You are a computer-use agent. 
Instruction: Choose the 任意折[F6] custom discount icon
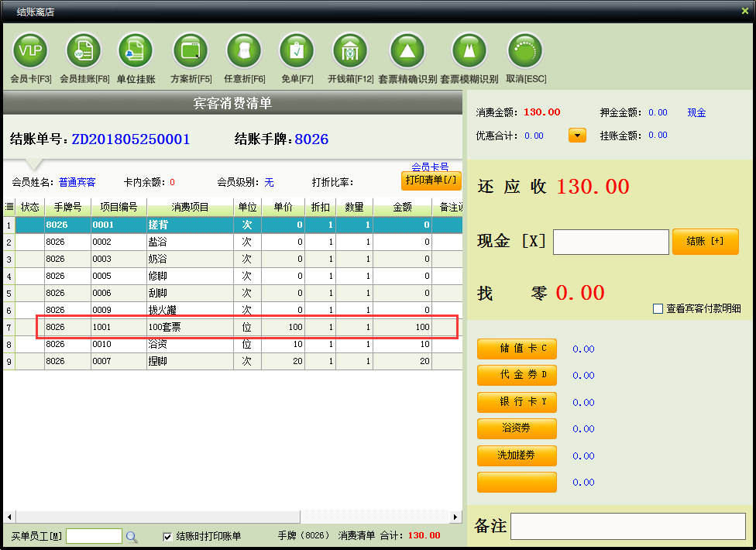[x=244, y=52]
